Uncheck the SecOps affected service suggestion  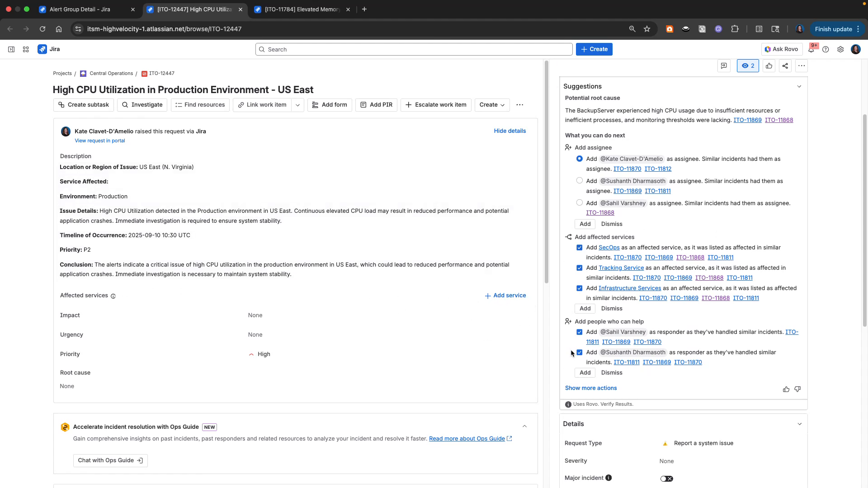579,248
